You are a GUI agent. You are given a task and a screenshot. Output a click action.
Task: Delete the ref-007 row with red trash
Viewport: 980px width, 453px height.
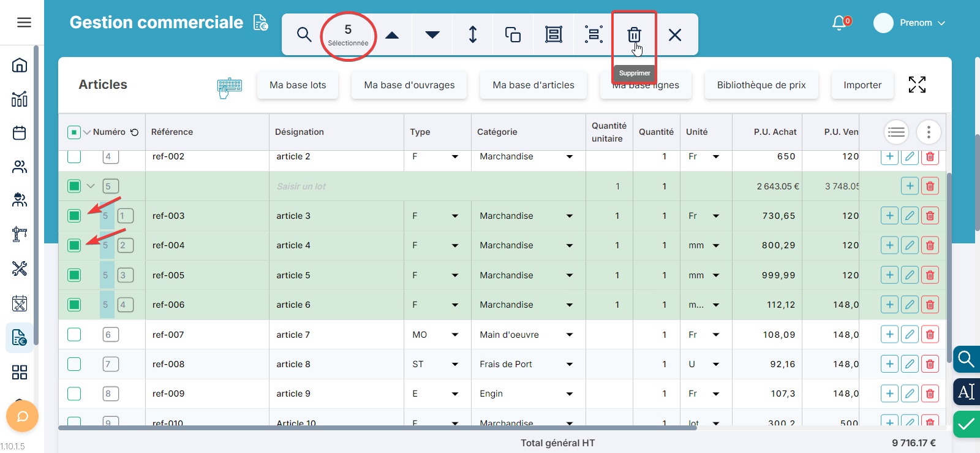coord(930,335)
